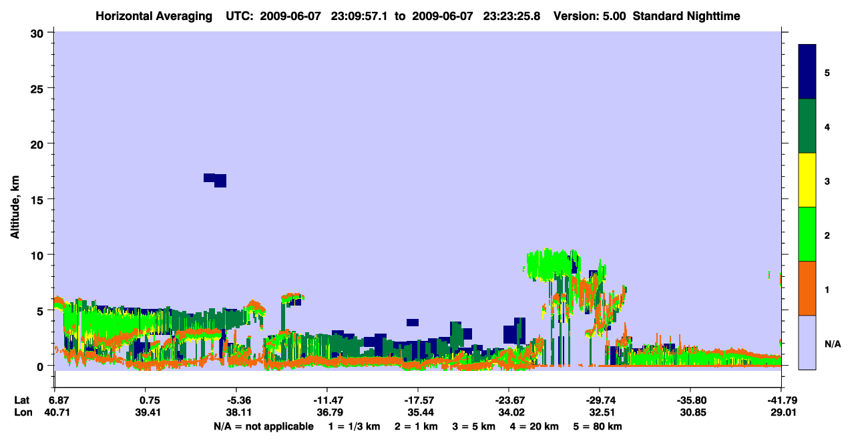Image resolution: width=868 pixels, height=445 pixels.
Task: Click the y-axis tick label 5
Action: pyautogui.click(x=41, y=311)
